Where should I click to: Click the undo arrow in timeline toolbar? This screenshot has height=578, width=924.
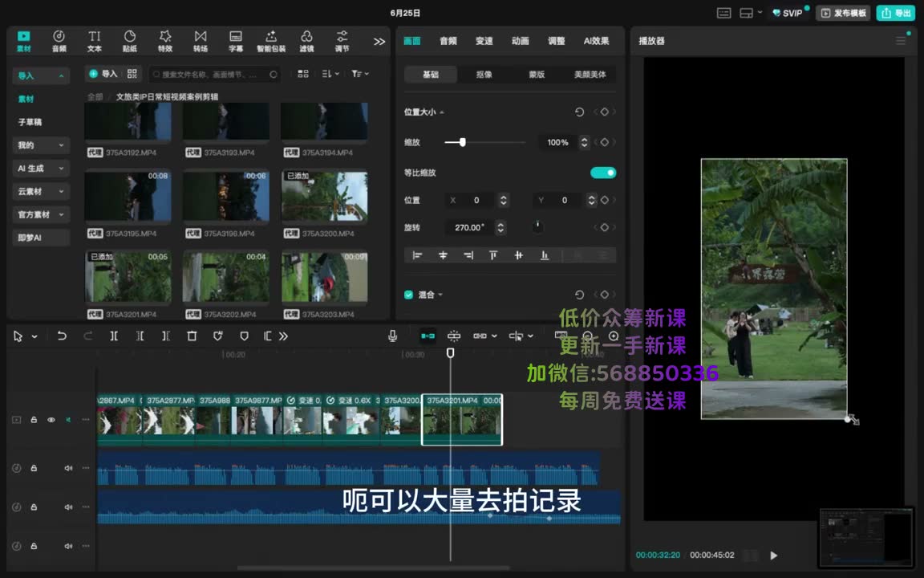(61, 336)
